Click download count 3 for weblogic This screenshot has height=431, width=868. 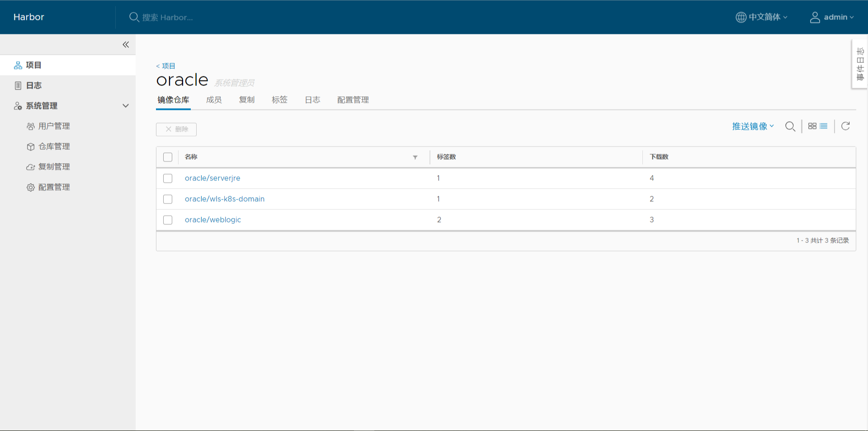pos(652,220)
